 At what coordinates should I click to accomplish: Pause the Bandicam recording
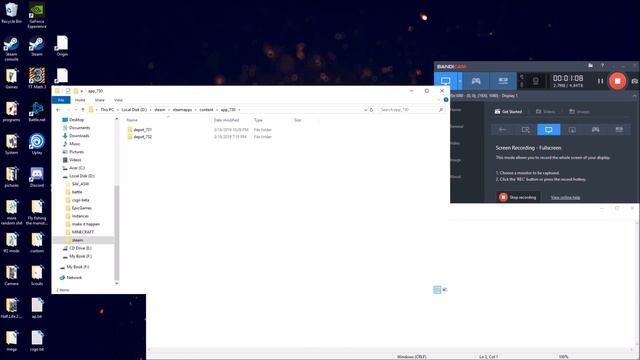tap(600, 81)
